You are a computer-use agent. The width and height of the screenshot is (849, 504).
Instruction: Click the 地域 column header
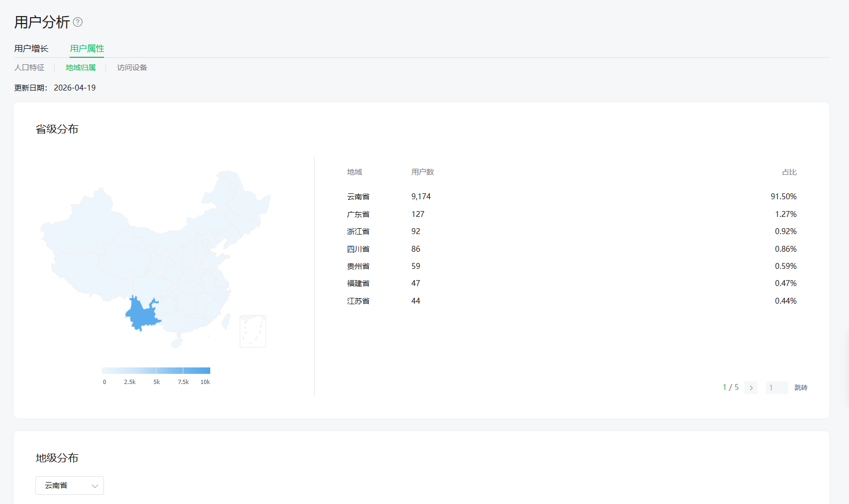click(x=354, y=172)
